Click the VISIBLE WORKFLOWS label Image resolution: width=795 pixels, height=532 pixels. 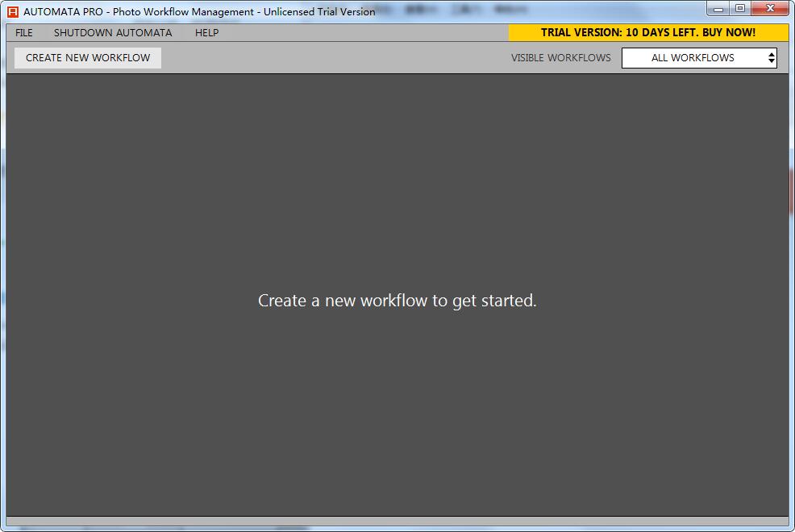[560, 58]
